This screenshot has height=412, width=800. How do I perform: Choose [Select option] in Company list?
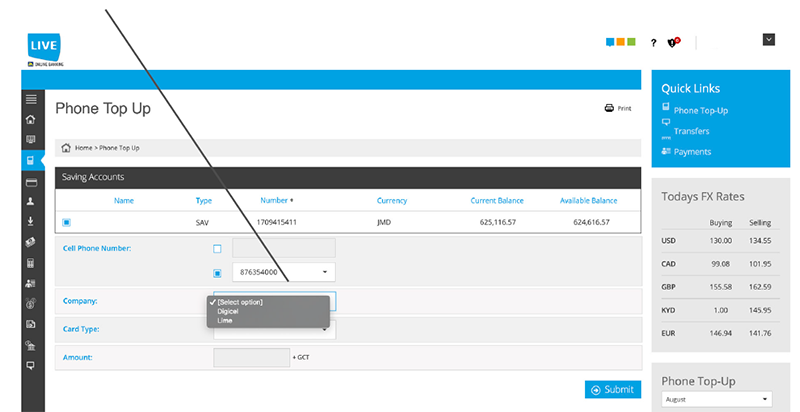click(x=240, y=302)
